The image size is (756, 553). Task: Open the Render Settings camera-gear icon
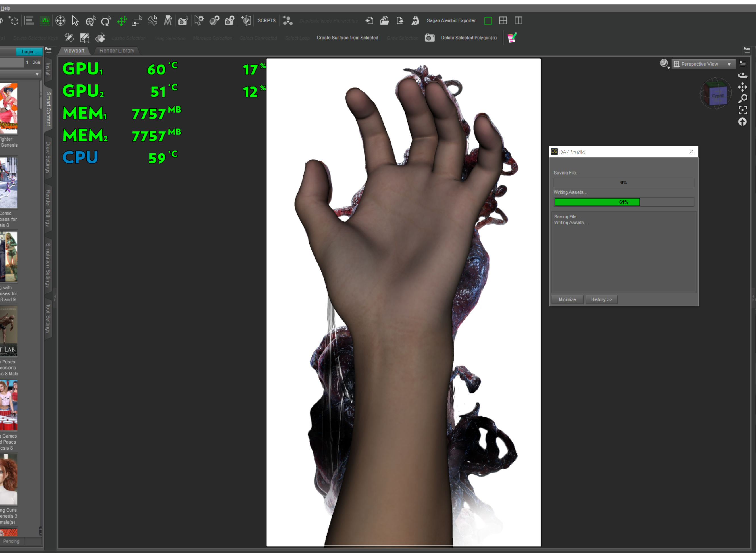[x=230, y=21]
